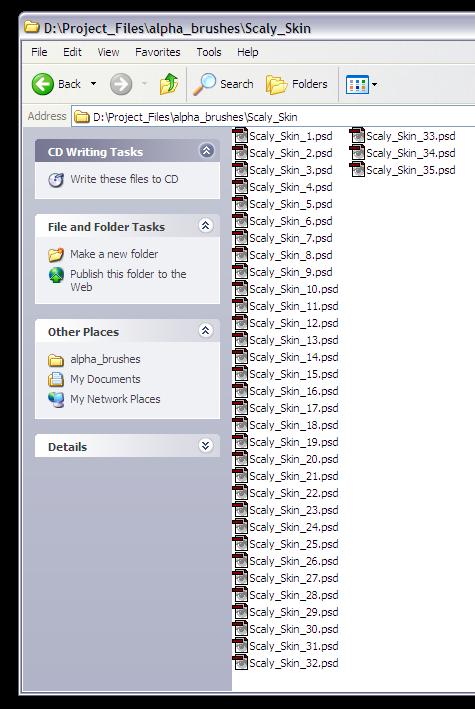Collapse the Other Places panel

pyautogui.click(x=205, y=331)
